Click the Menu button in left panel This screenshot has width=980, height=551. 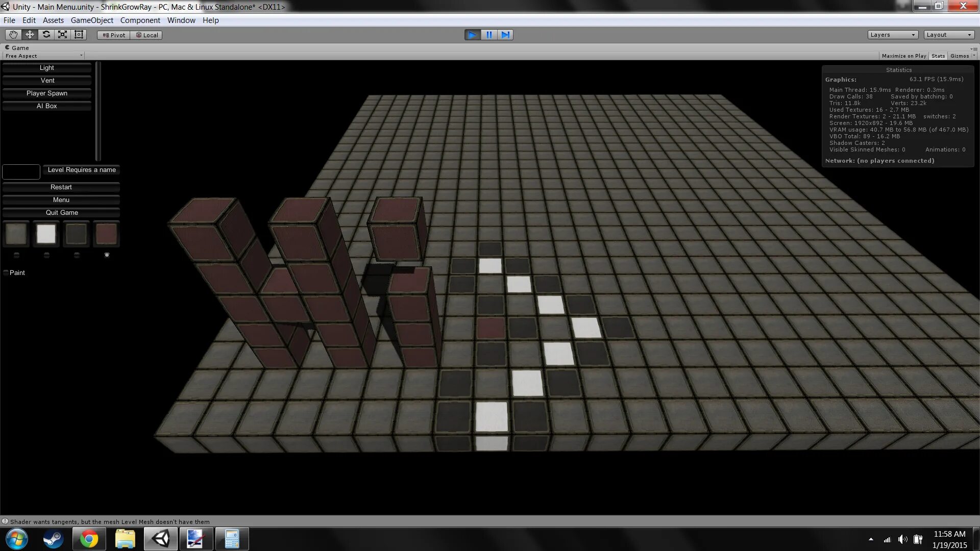point(61,199)
